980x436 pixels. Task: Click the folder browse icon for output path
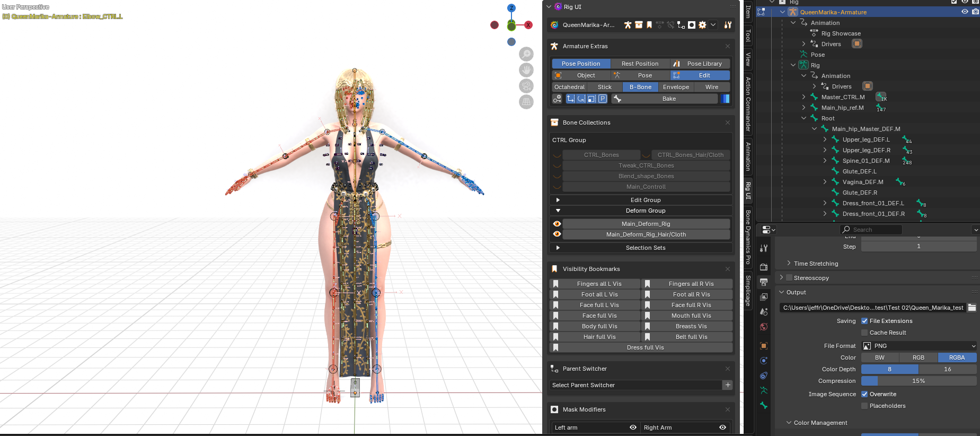point(972,308)
